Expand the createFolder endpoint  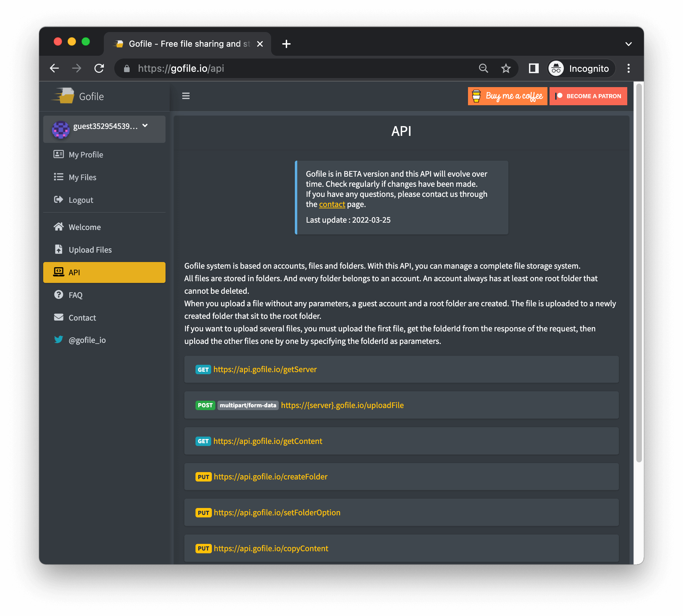coord(401,477)
